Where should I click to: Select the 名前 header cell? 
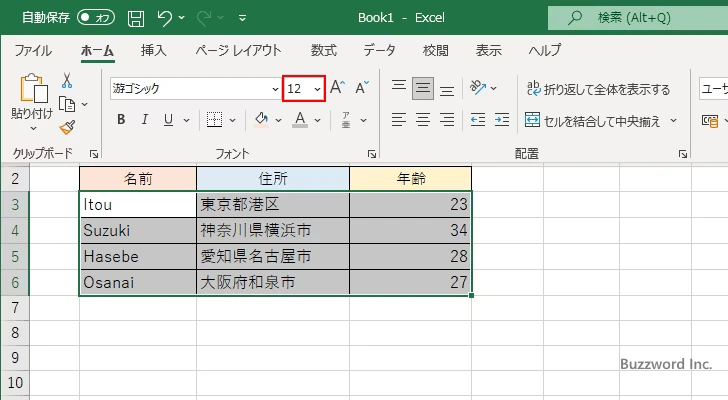click(x=138, y=179)
